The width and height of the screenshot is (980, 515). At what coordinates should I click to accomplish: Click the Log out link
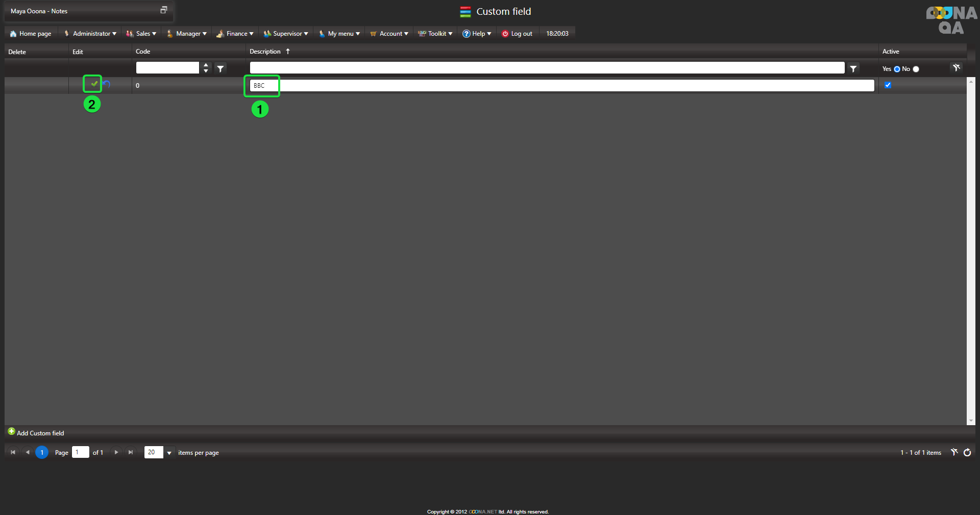point(517,34)
